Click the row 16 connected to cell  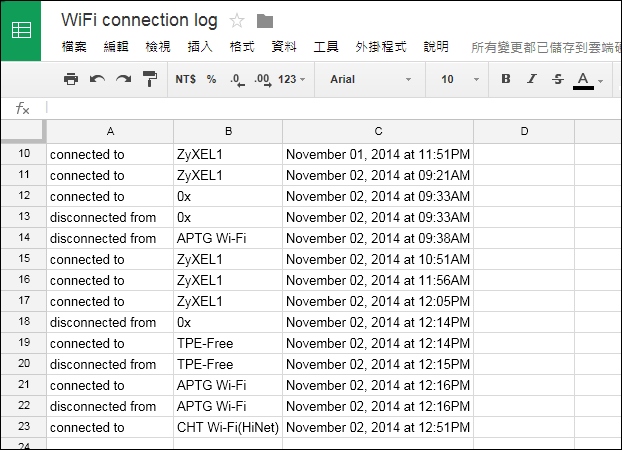110,280
